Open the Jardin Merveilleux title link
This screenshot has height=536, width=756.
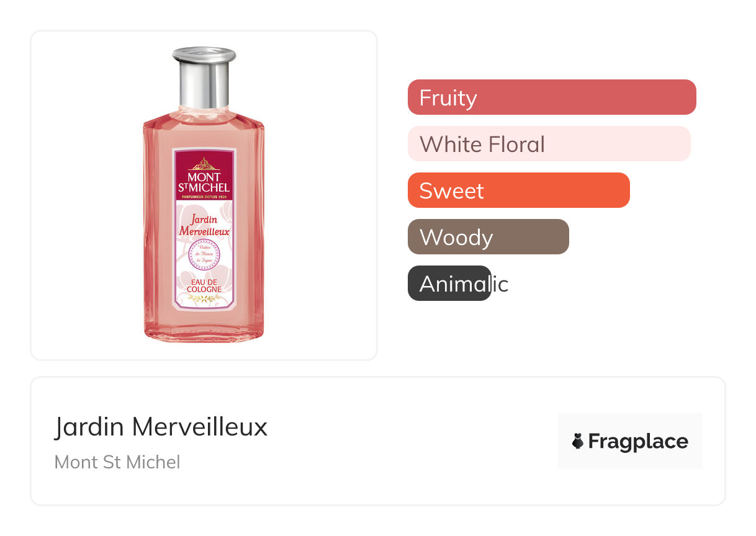(x=161, y=427)
